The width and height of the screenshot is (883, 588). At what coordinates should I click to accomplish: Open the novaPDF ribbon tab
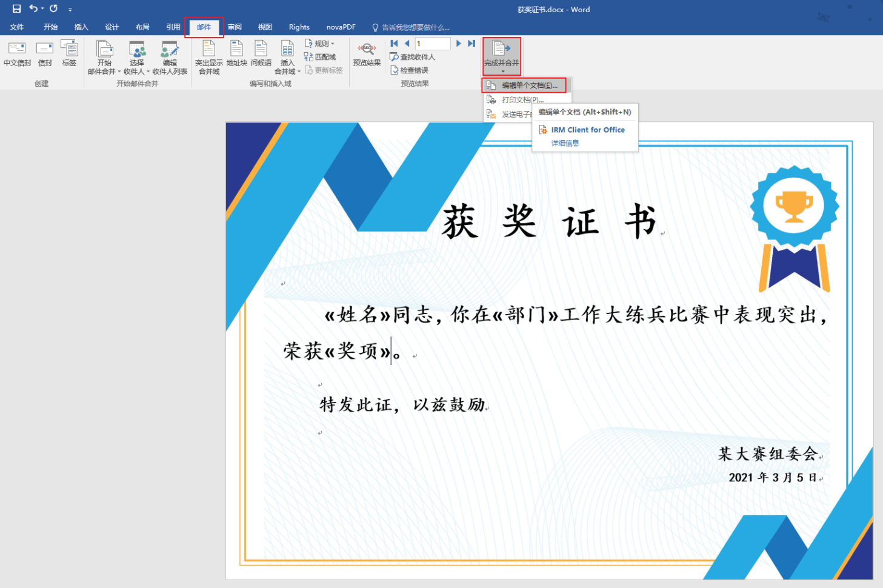click(341, 27)
